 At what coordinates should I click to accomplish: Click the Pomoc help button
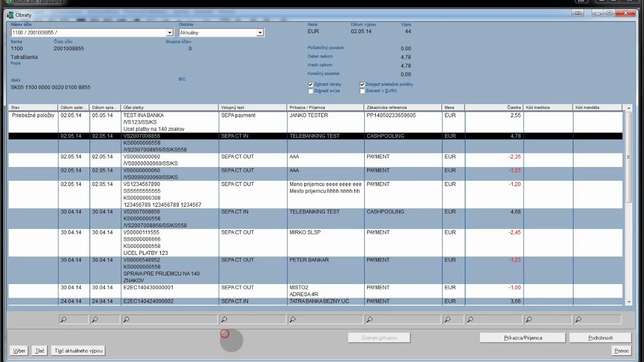(622, 351)
